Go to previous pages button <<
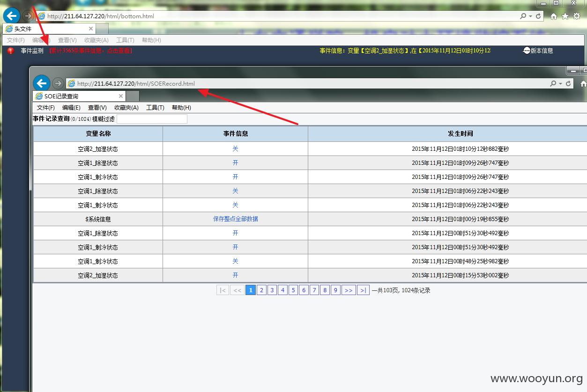587x392 pixels. [x=238, y=290]
